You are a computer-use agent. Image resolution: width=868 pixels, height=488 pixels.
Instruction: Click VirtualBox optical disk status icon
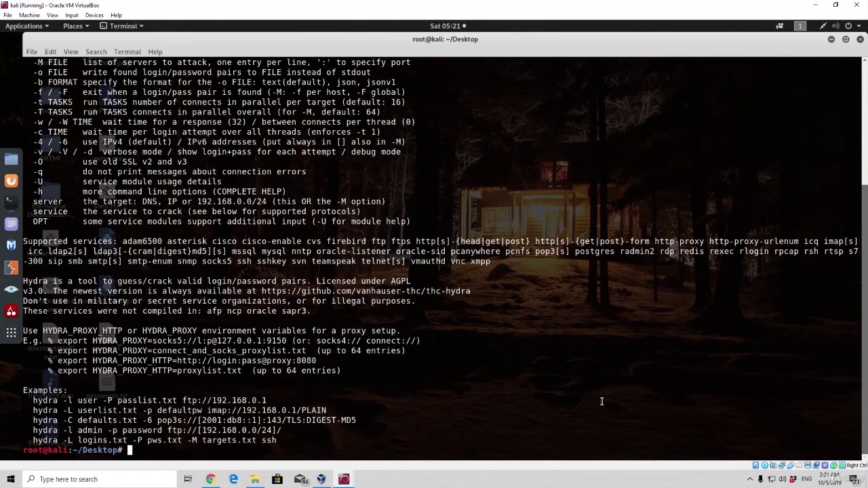765,465
